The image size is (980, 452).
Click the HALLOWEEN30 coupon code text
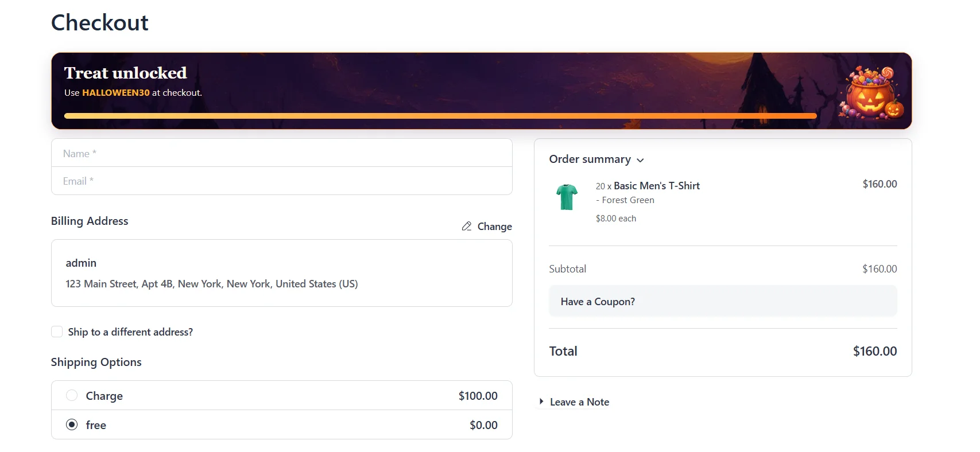point(116,92)
